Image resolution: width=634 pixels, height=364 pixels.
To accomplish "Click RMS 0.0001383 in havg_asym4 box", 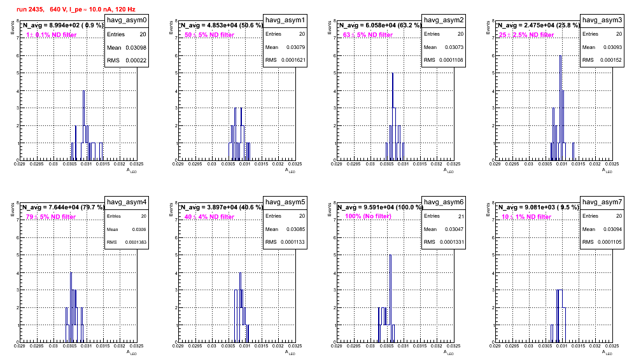I will tap(127, 242).
